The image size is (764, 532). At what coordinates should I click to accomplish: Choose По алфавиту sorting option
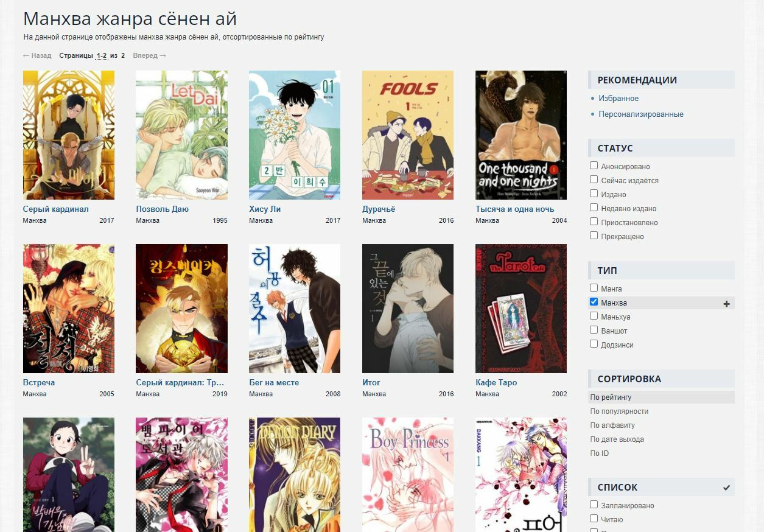(612, 425)
